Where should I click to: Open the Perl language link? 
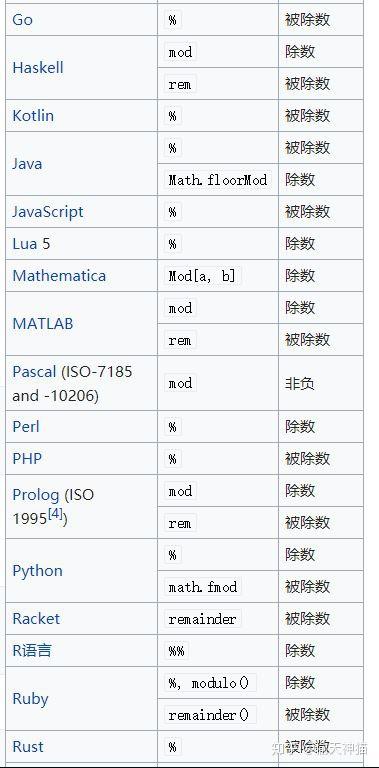pyautogui.click(x=25, y=426)
